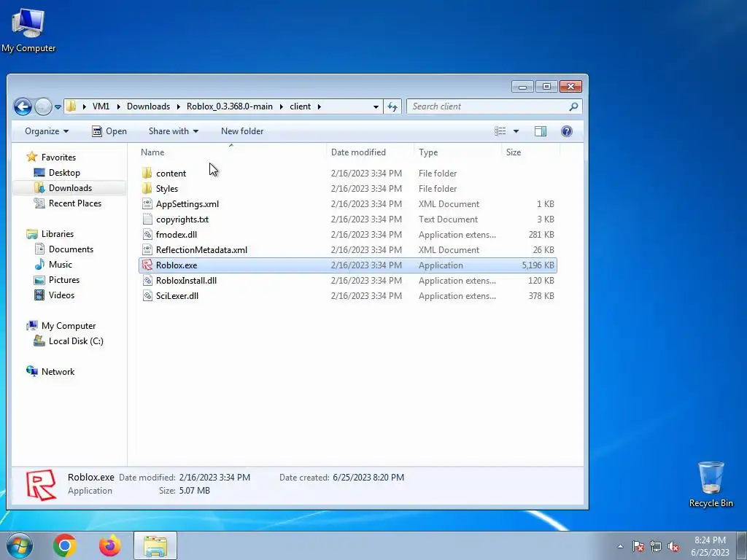This screenshot has height=560, width=747.
Task: Click the Change your view icon
Action: tap(500, 131)
